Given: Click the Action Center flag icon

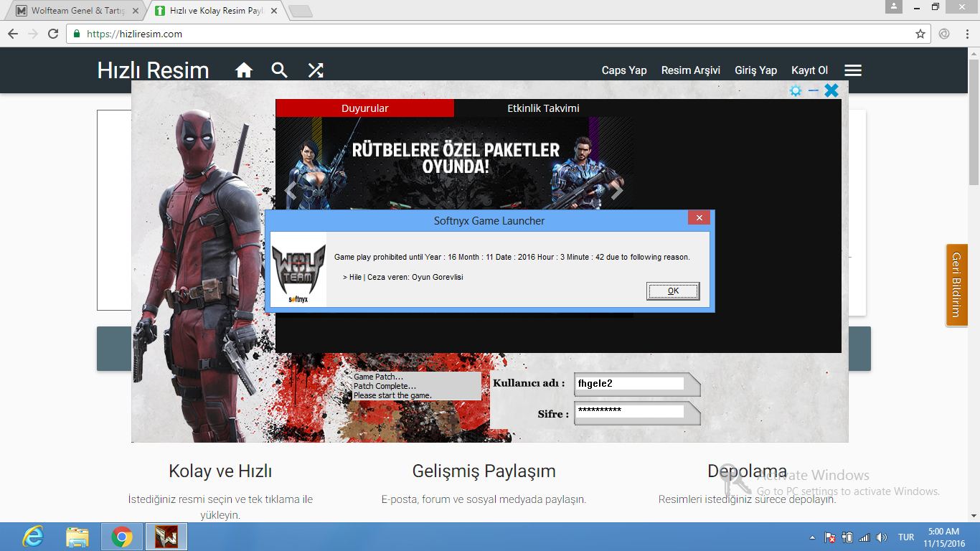Looking at the screenshot, I should click(x=830, y=537).
